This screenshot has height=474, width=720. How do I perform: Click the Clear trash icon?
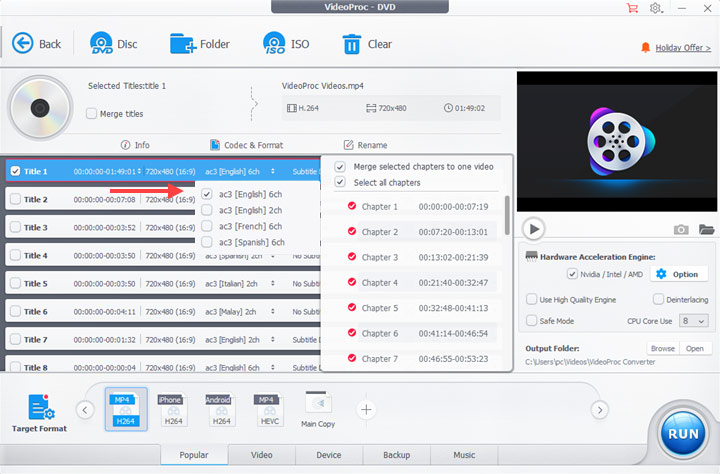click(x=352, y=43)
